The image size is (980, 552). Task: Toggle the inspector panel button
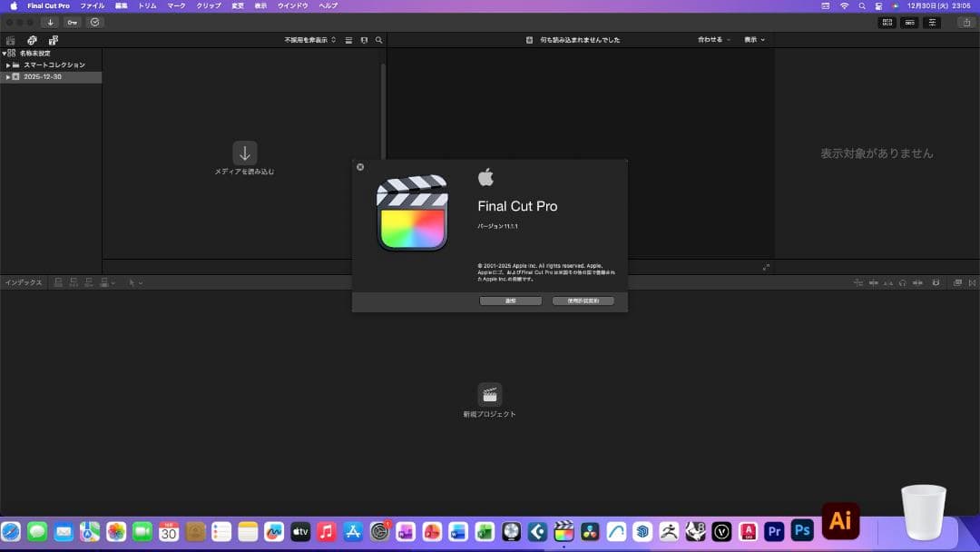click(x=932, y=22)
